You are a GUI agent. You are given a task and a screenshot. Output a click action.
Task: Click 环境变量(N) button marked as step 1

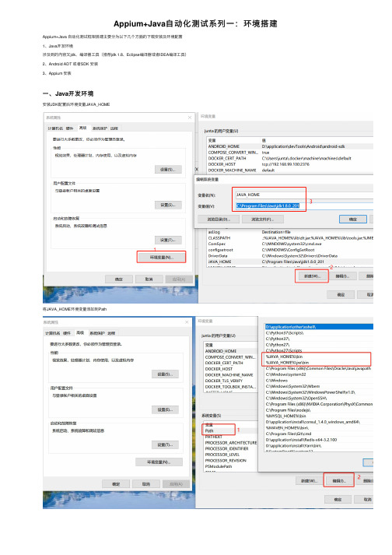(161, 258)
